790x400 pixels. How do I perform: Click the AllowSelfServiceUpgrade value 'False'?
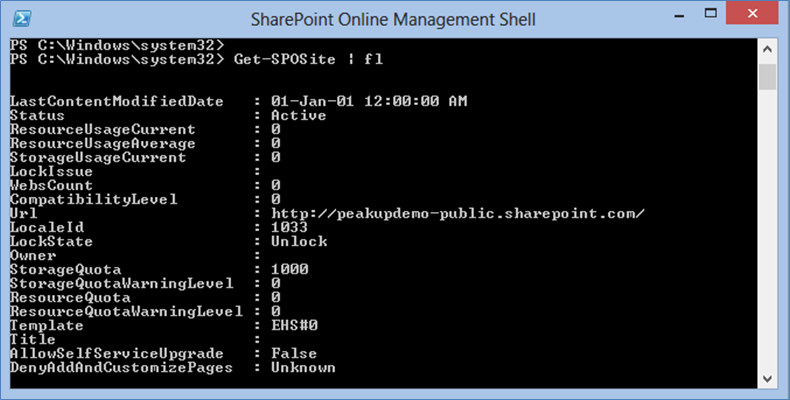(294, 354)
